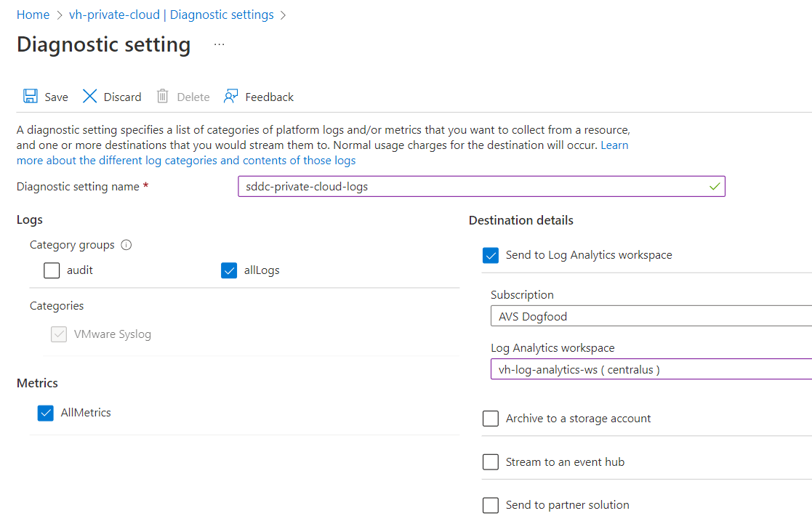This screenshot has height=516, width=812.
Task: Open the ellipsis more options menu
Action: pyautogui.click(x=220, y=44)
